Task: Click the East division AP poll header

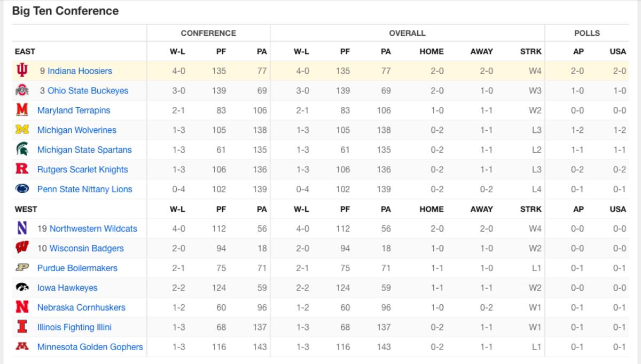Action: 578,51
